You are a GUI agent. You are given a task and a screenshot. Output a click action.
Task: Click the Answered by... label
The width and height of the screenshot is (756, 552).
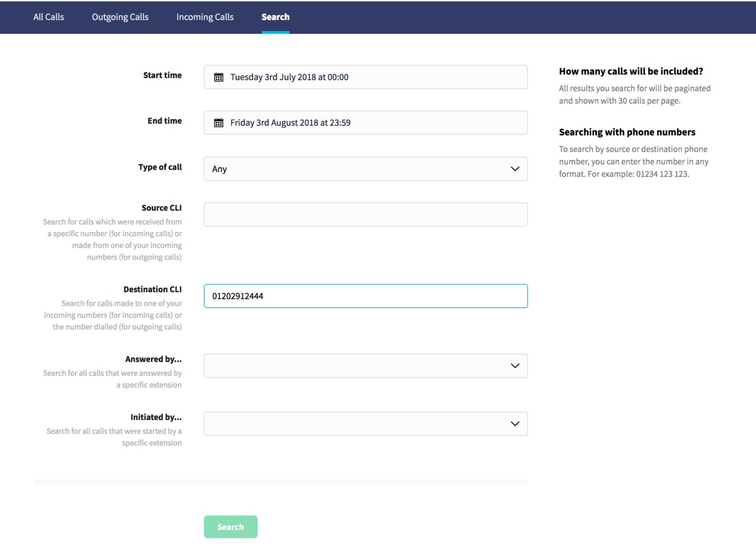(153, 359)
